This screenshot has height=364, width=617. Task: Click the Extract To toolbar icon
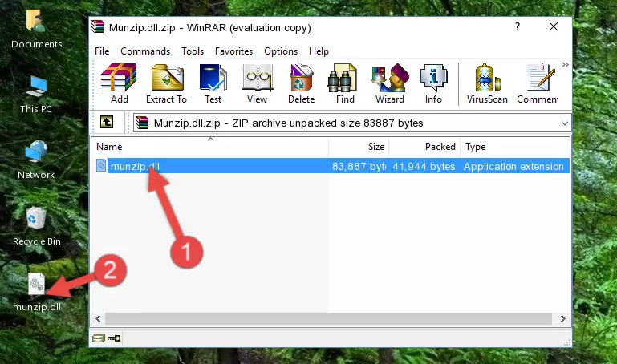[x=166, y=83]
